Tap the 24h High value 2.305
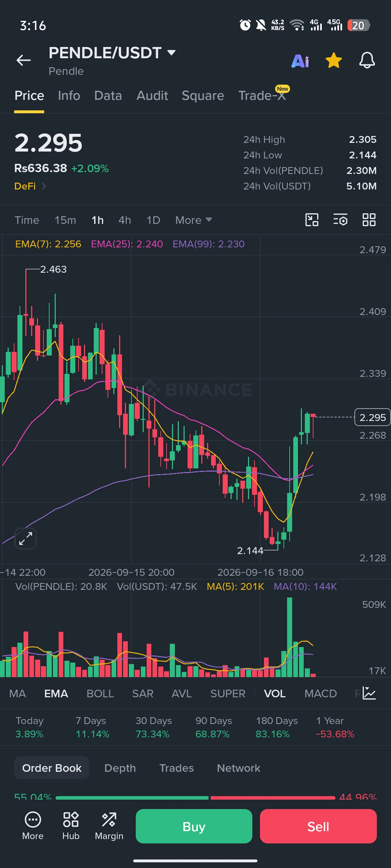Image resolution: width=391 pixels, height=868 pixels. (363, 140)
